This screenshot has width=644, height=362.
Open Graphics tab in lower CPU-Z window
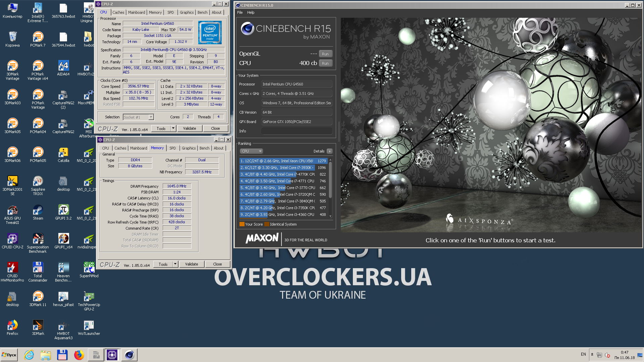pos(189,148)
